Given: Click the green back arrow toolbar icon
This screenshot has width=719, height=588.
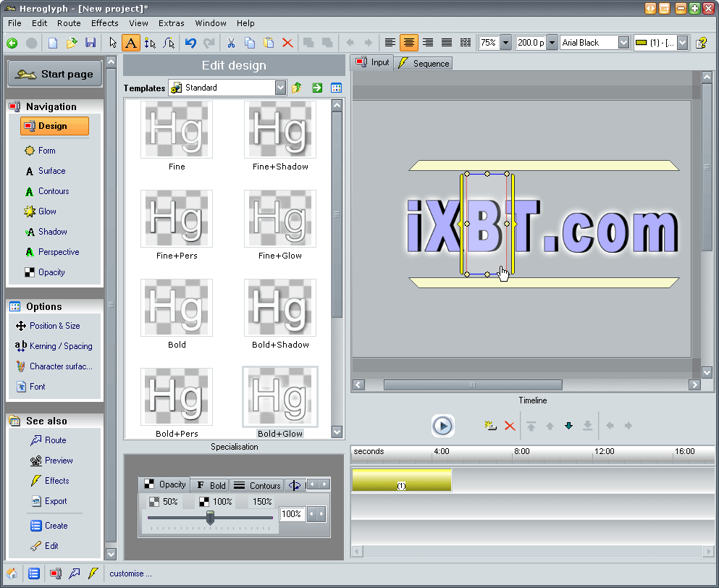Looking at the screenshot, I should 12,43.
